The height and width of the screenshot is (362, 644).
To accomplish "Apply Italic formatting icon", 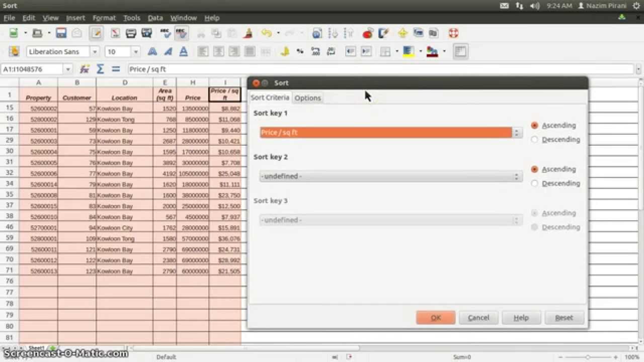I will click(x=168, y=51).
